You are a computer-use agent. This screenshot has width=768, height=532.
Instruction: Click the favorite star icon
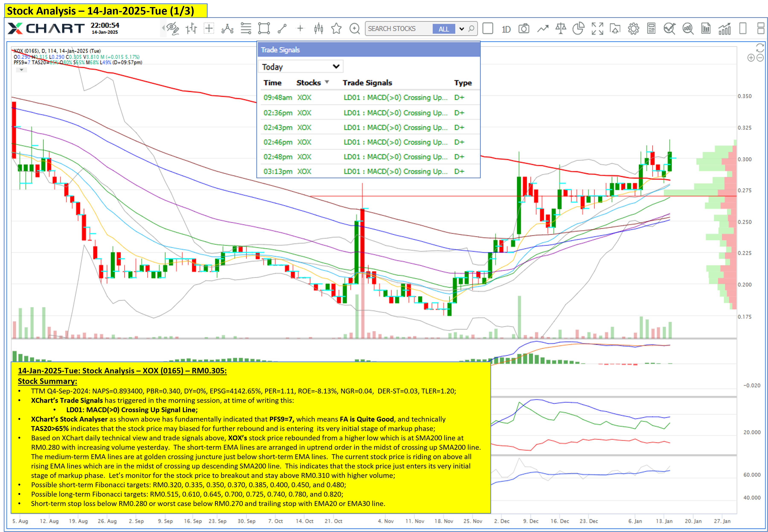pyautogui.click(x=336, y=29)
